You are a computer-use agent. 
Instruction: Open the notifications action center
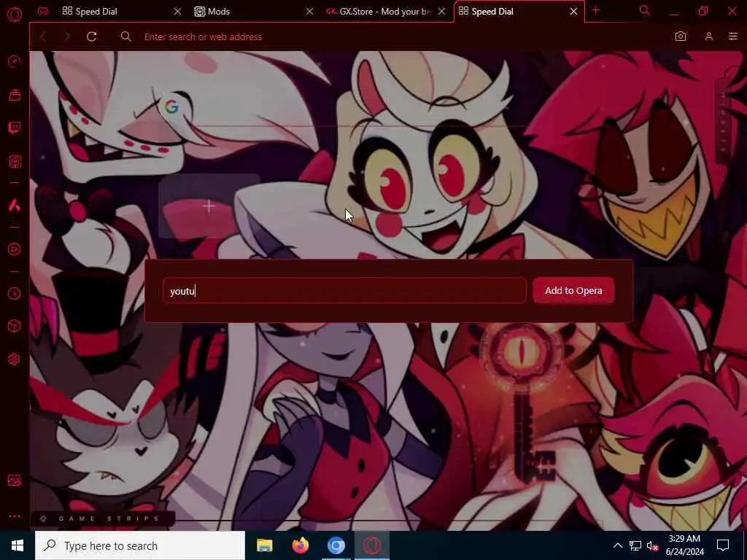click(723, 545)
